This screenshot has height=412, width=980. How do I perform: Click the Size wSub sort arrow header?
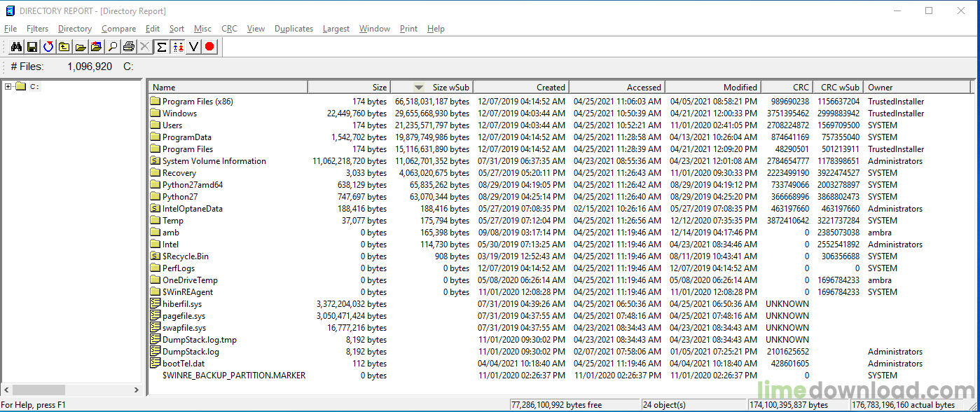(x=418, y=88)
